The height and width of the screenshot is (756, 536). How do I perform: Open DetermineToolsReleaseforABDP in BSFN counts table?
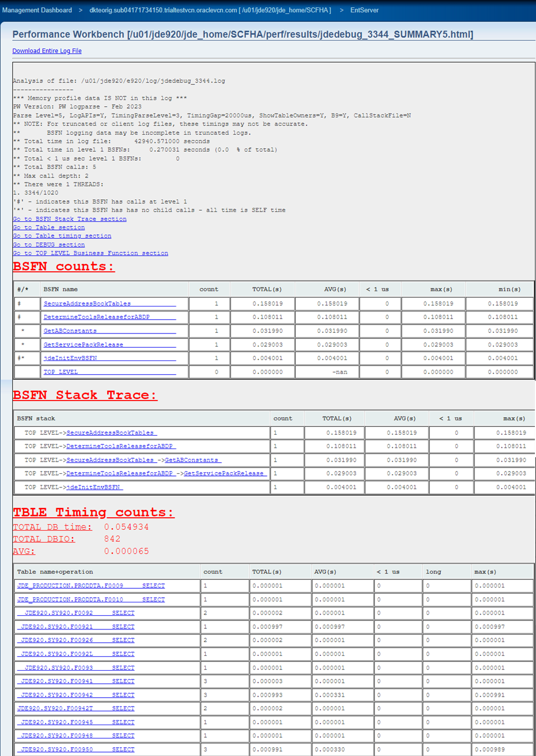[110, 317]
